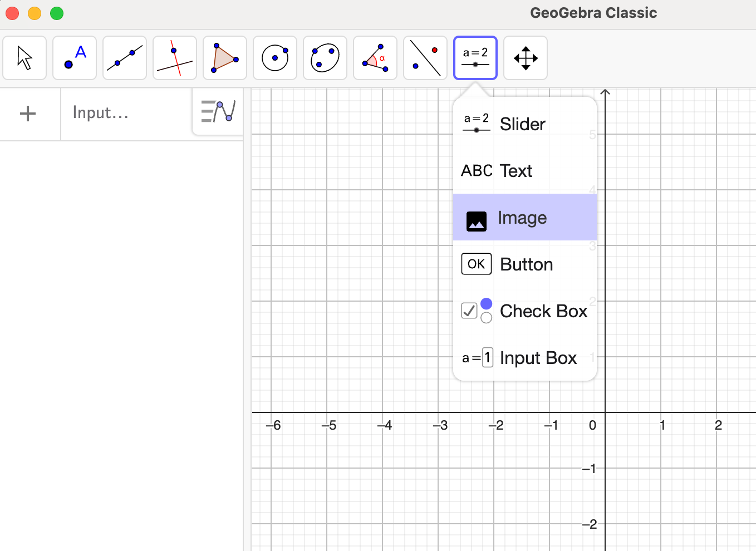Select the Circle with Center tool

(x=275, y=58)
